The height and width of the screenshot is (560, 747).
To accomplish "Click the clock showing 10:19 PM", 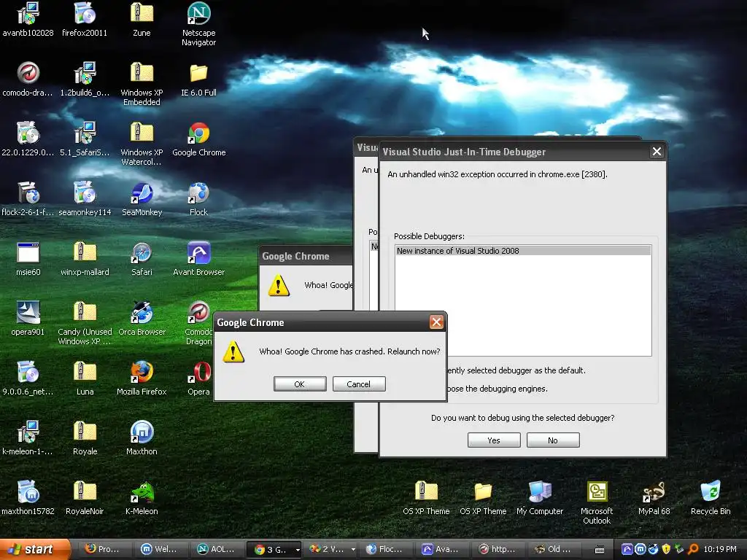I will tap(720, 549).
